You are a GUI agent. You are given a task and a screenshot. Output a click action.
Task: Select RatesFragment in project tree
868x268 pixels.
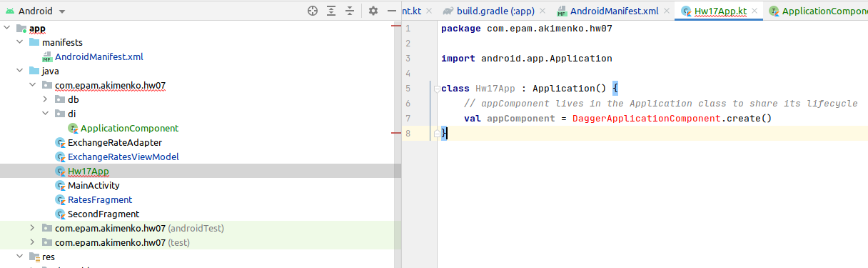100,199
